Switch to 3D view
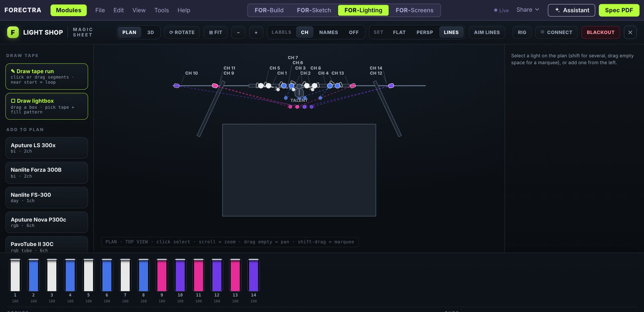Viewport: 644px width, 312px height. (151, 32)
